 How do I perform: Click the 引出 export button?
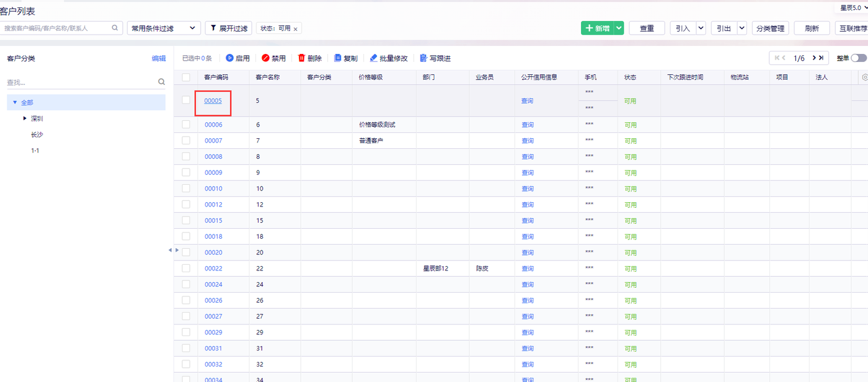pyautogui.click(x=724, y=28)
